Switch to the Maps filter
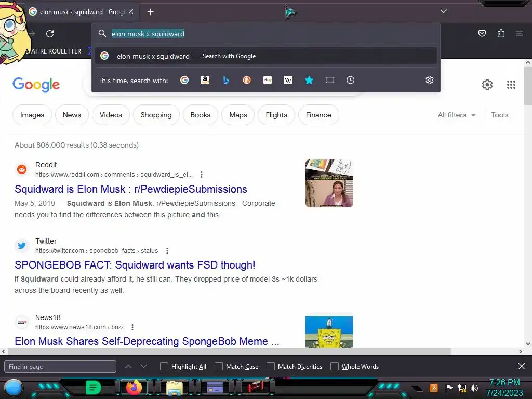Screen dimensions: 532x399 click(x=238, y=115)
